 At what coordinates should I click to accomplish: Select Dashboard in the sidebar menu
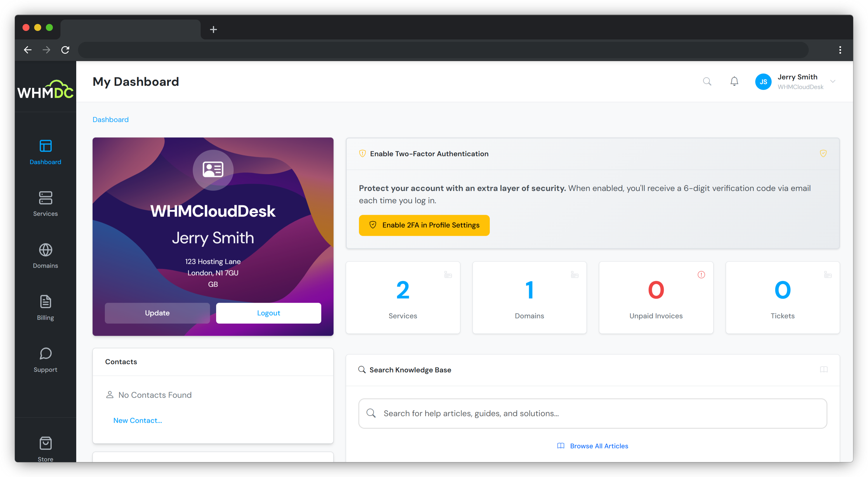coord(46,152)
